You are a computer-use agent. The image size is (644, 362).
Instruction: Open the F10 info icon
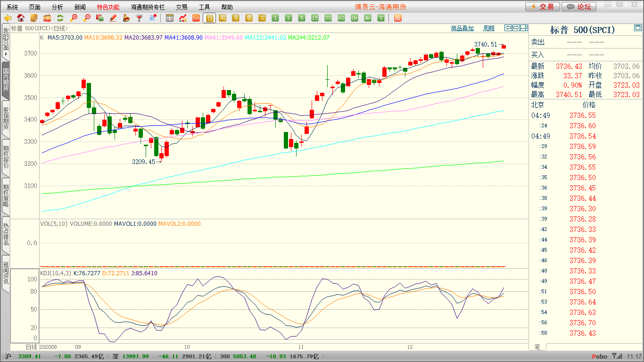pos(47,18)
